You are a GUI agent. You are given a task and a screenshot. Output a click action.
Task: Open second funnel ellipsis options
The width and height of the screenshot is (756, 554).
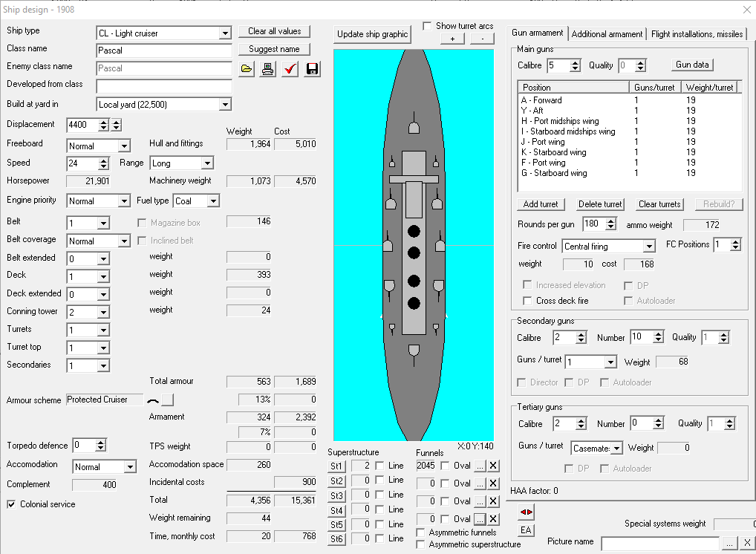coord(480,483)
